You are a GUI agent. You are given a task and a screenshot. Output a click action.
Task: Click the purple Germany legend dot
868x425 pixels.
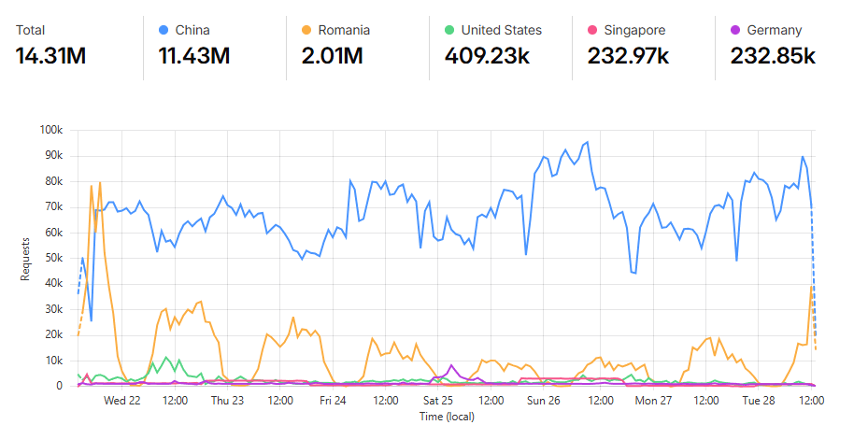pos(735,30)
